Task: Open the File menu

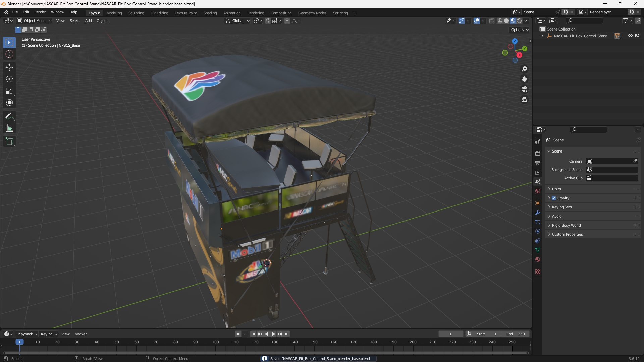Action: pos(15,12)
